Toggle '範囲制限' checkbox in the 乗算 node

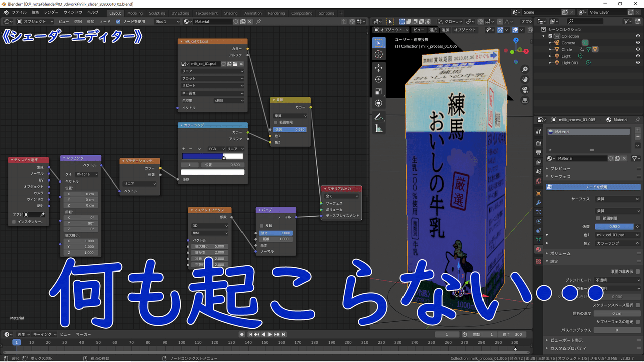coord(276,122)
